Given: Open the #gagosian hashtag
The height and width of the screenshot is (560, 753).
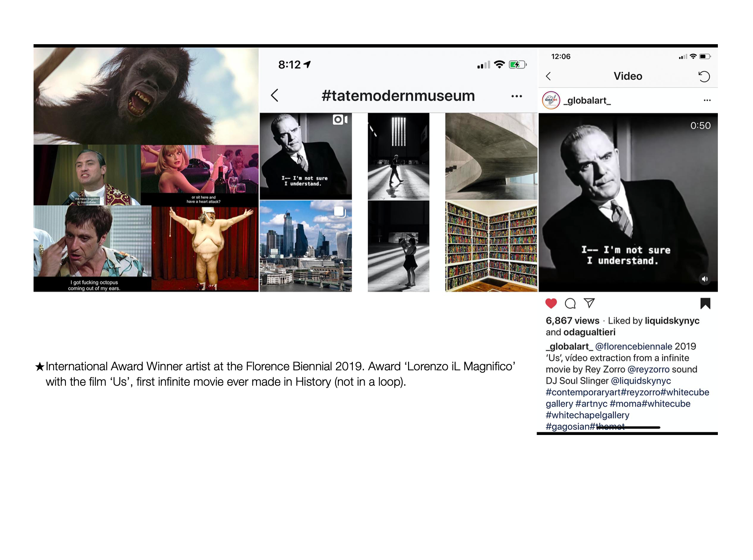Looking at the screenshot, I should click(568, 427).
